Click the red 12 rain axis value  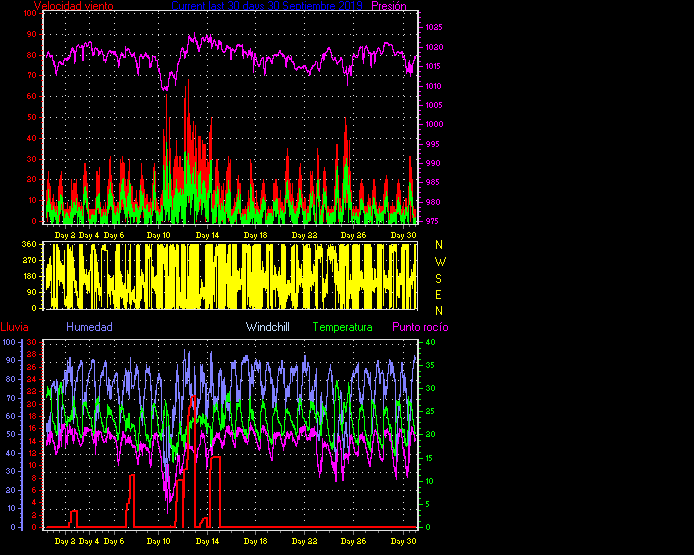(x=31, y=453)
